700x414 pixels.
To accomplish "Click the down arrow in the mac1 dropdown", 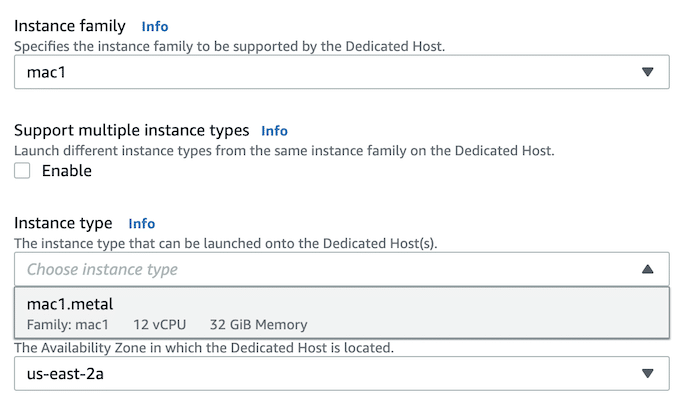I will click(x=647, y=72).
